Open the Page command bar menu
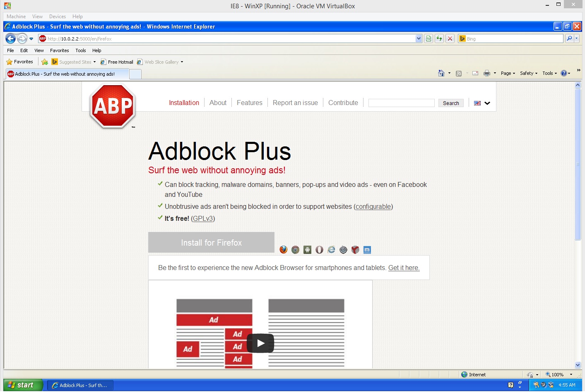The image size is (585, 392). (508, 73)
